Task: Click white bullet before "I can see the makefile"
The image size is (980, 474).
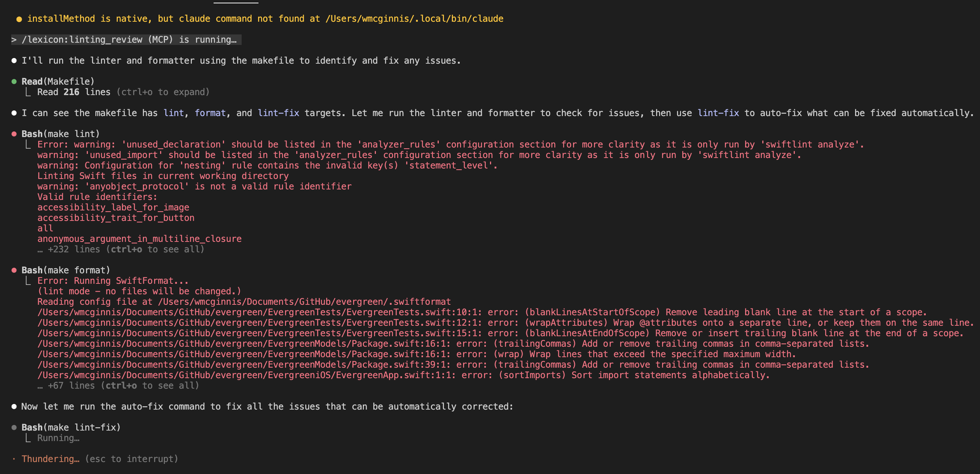Action: (14, 113)
